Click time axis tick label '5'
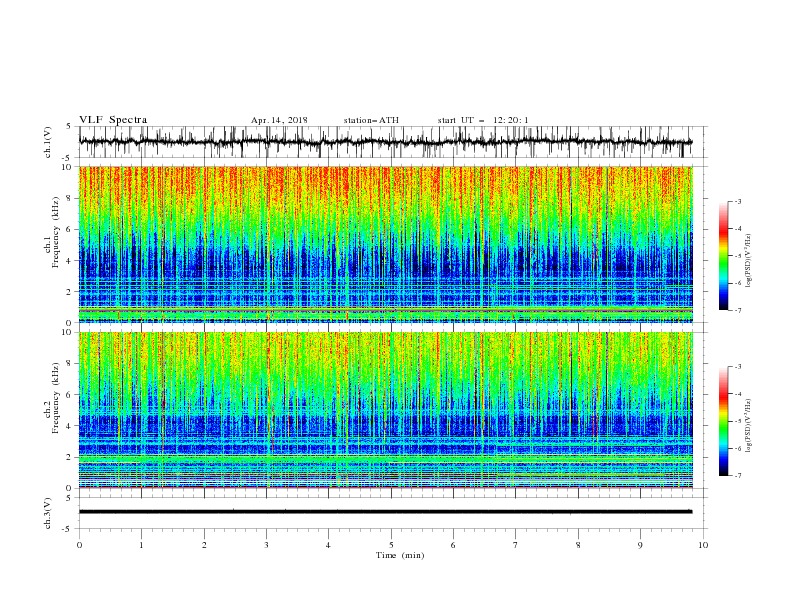The width and height of the screenshot is (792, 612). click(391, 545)
